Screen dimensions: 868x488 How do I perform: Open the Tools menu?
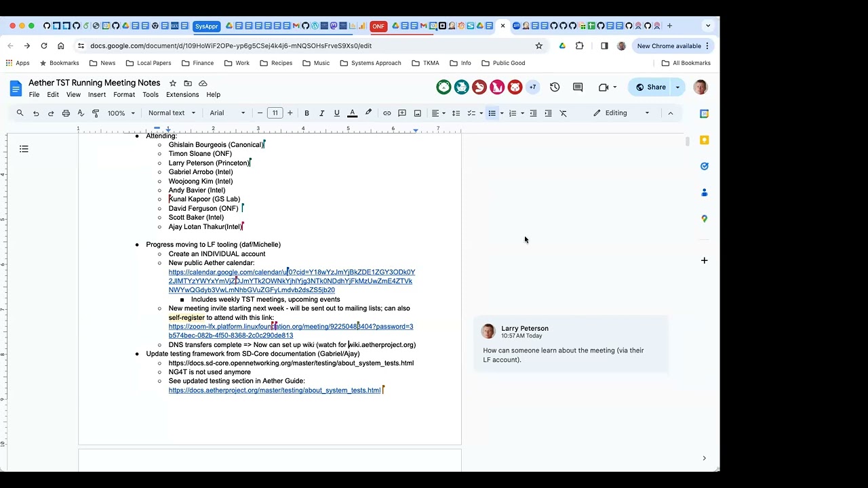pos(151,95)
